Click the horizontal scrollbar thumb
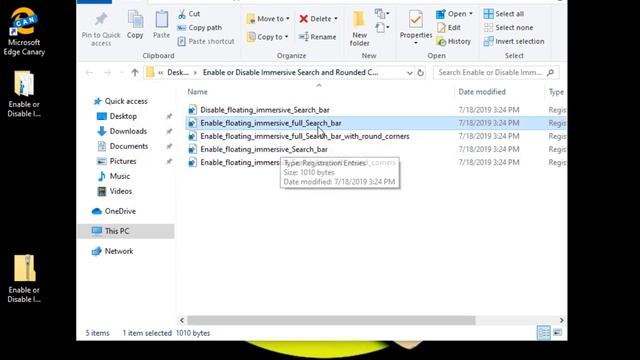The width and height of the screenshot is (640, 360). (x=331, y=320)
